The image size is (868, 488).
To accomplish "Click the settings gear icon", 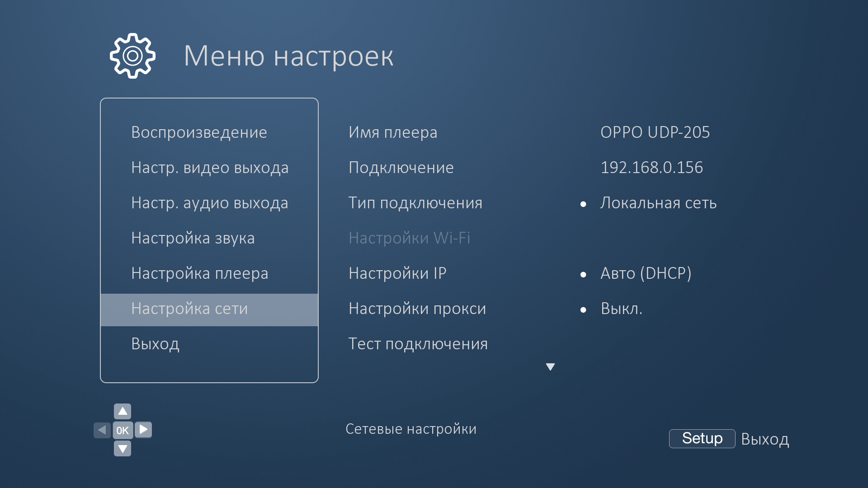I will tap(132, 56).
